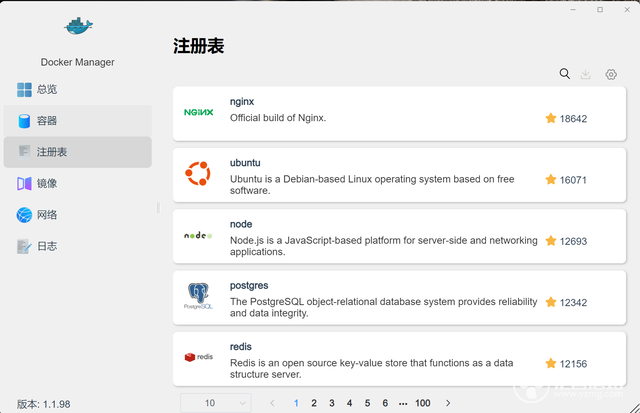
Task: Click the download image icon
Action: [x=586, y=74]
